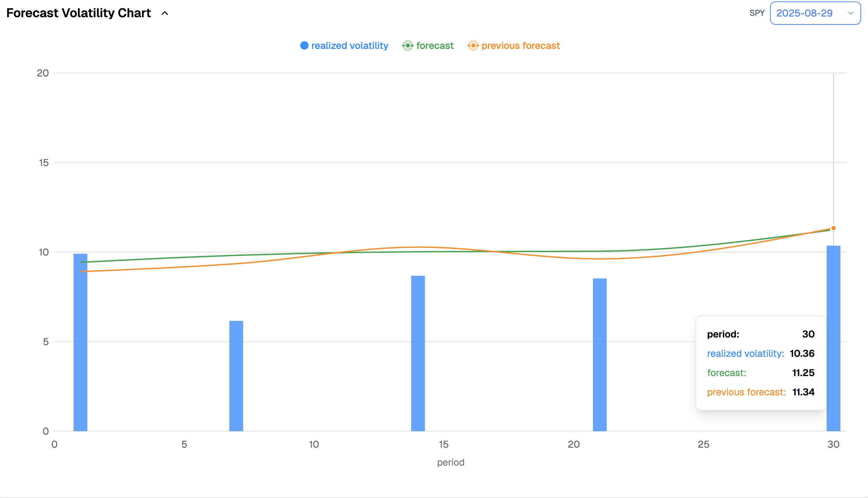Collapse the Forecast Volatility Chart chevron
Viewport: 868px width, 498px height.
click(165, 13)
